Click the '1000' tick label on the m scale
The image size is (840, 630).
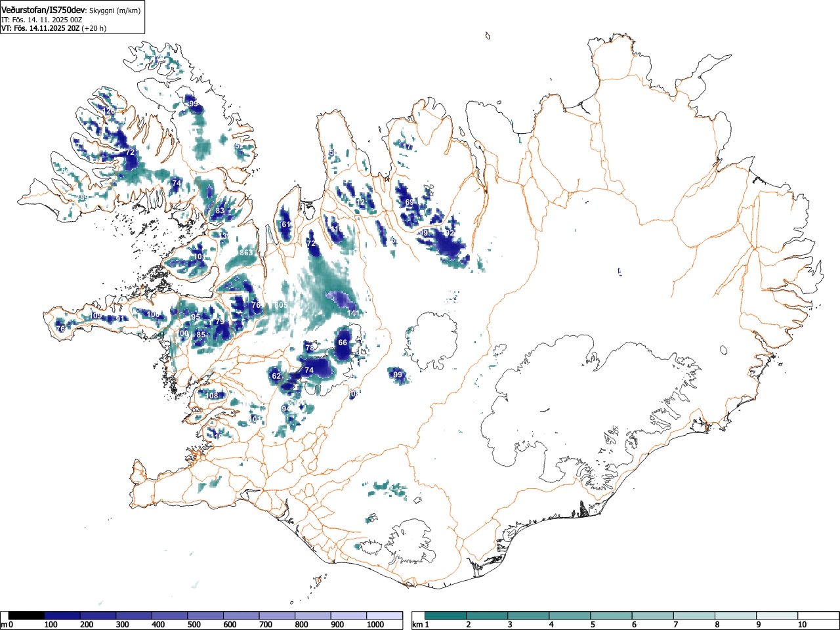click(x=375, y=625)
